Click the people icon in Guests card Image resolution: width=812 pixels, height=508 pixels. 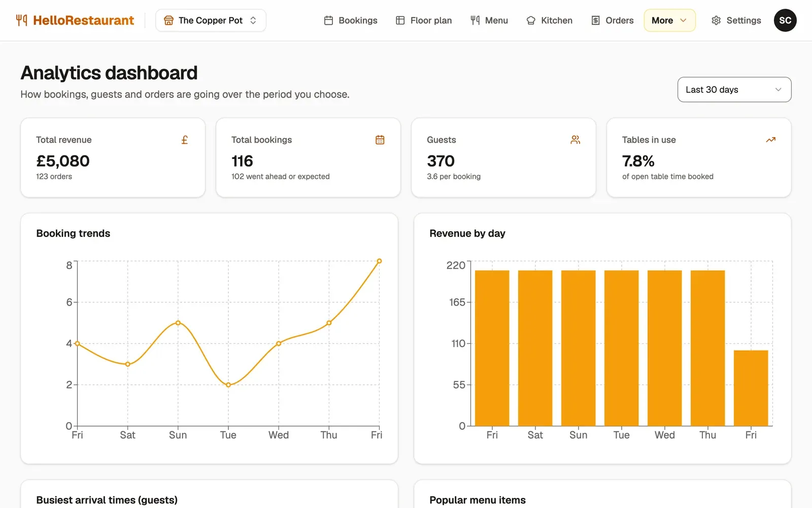click(575, 140)
